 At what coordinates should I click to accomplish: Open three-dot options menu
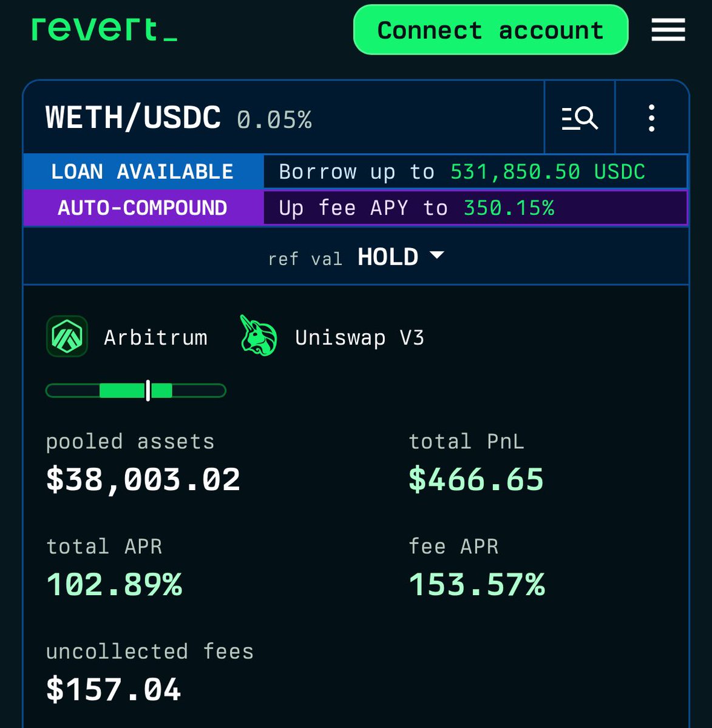click(x=651, y=117)
